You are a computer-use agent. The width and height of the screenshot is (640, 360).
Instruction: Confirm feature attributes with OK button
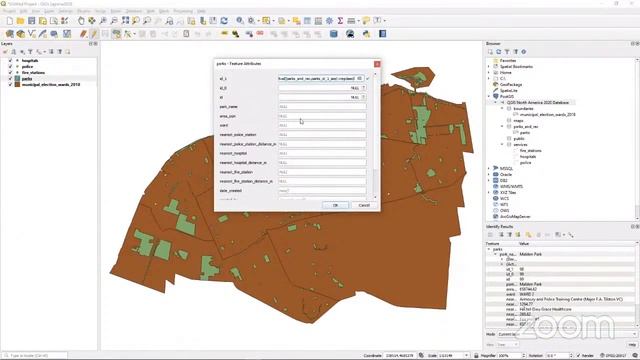[335, 205]
